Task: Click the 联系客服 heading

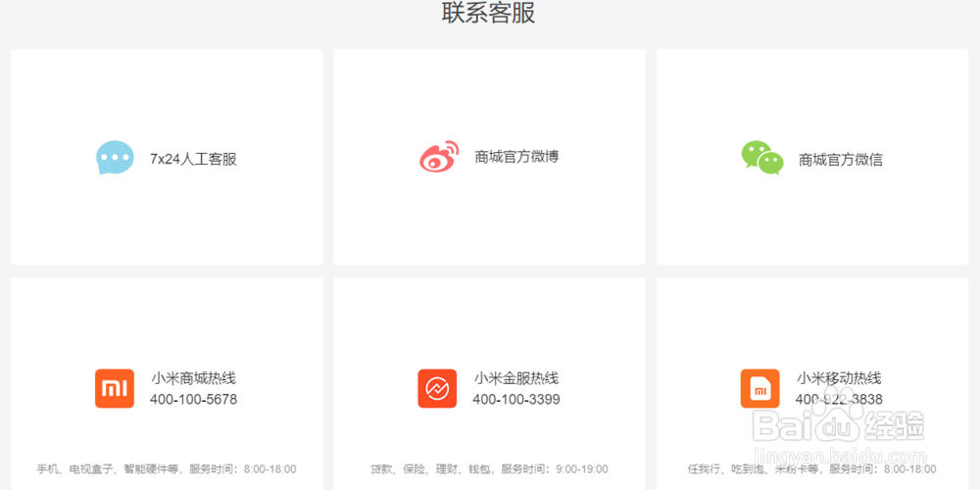Action: (x=489, y=13)
